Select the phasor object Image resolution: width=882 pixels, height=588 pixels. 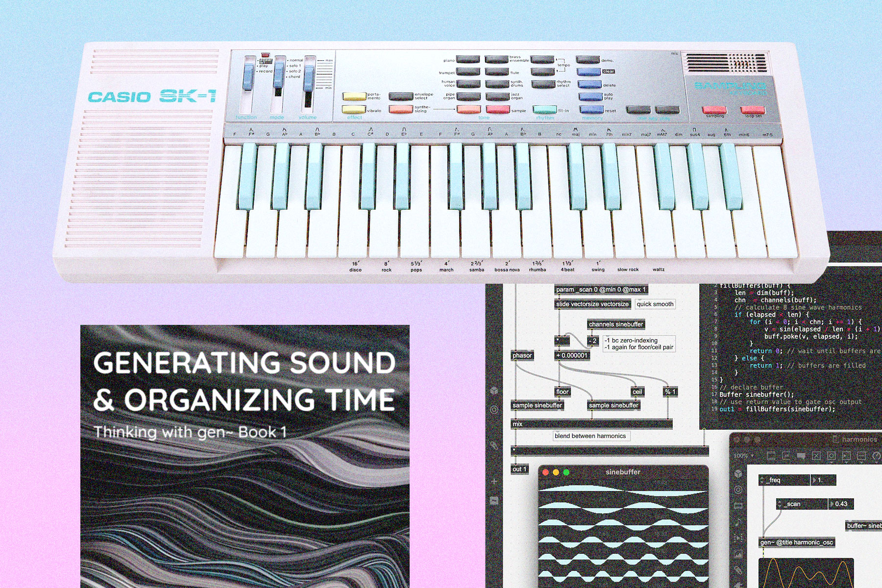(x=522, y=356)
